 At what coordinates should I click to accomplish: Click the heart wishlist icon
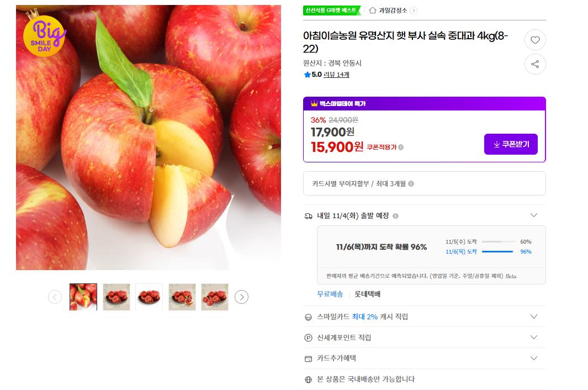534,40
